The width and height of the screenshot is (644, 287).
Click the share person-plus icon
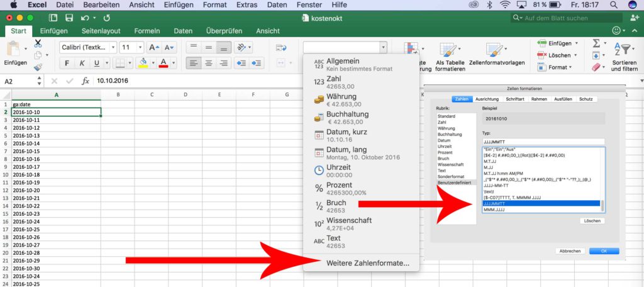[x=635, y=18]
